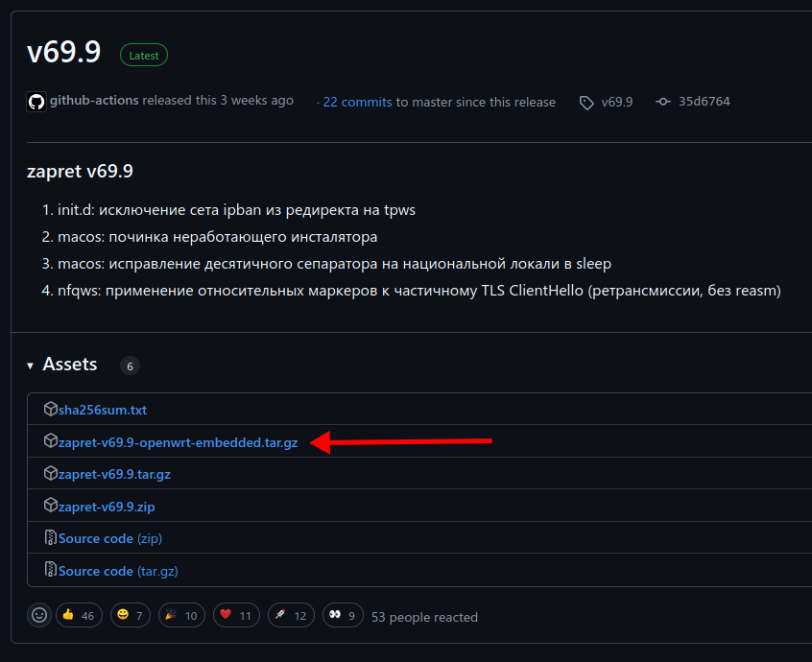812x662 pixels.
Task: Download zapret-v69.9.tar.gz
Action: [x=114, y=475]
